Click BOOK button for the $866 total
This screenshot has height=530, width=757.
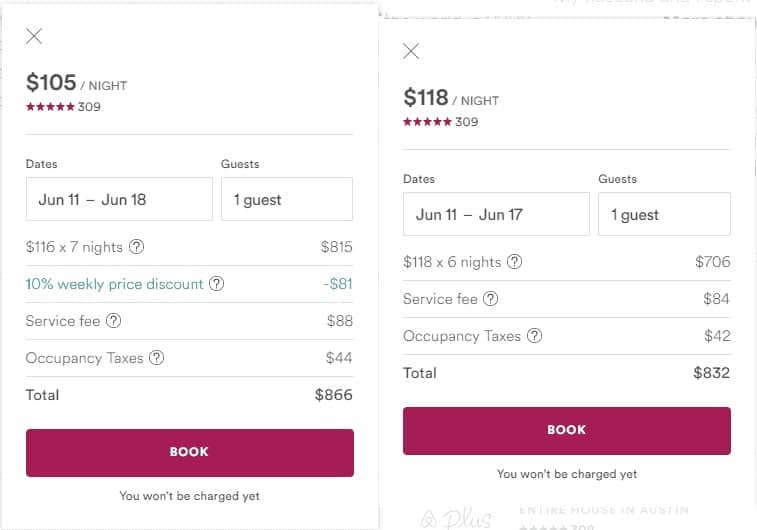190,452
